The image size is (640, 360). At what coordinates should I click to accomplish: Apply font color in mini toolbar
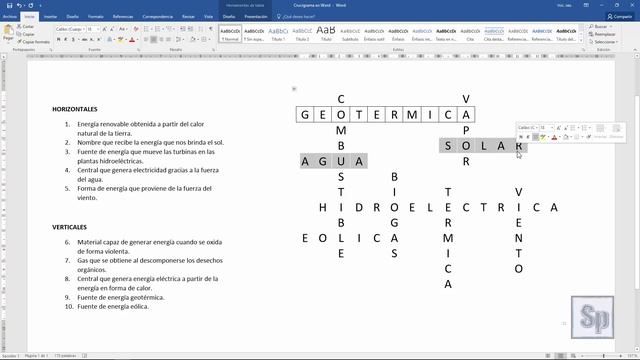(x=554, y=137)
